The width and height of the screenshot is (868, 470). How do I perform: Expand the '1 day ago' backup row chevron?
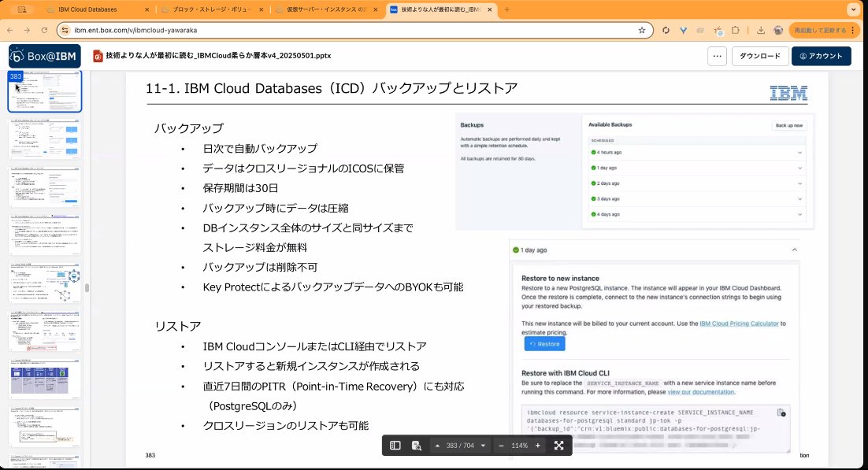pos(799,168)
